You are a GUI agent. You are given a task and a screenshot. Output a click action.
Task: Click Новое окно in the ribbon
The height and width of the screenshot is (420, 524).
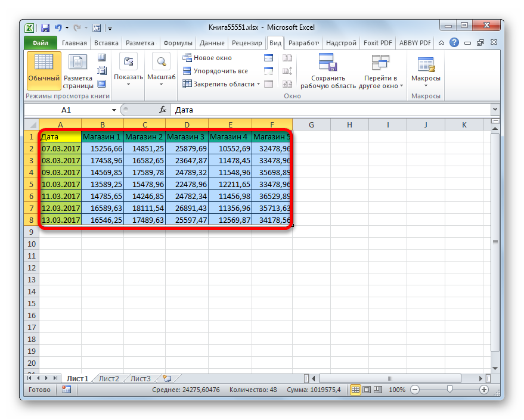click(x=207, y=58)
